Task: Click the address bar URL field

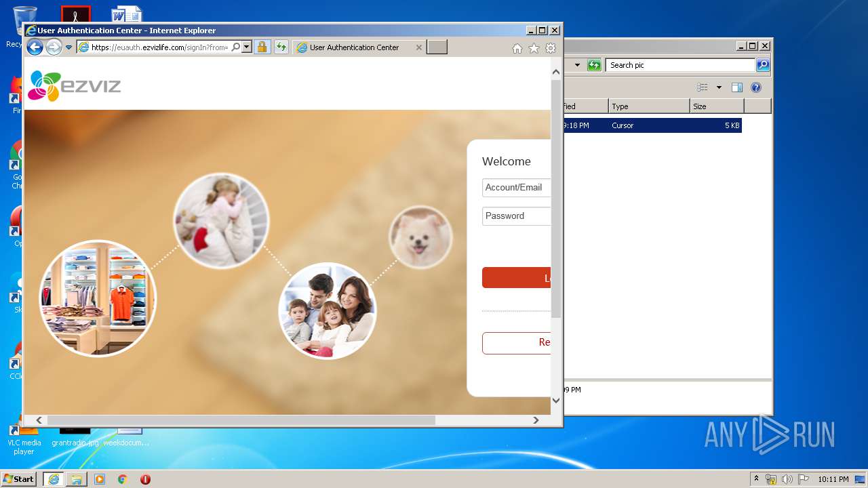Action: 161,47
